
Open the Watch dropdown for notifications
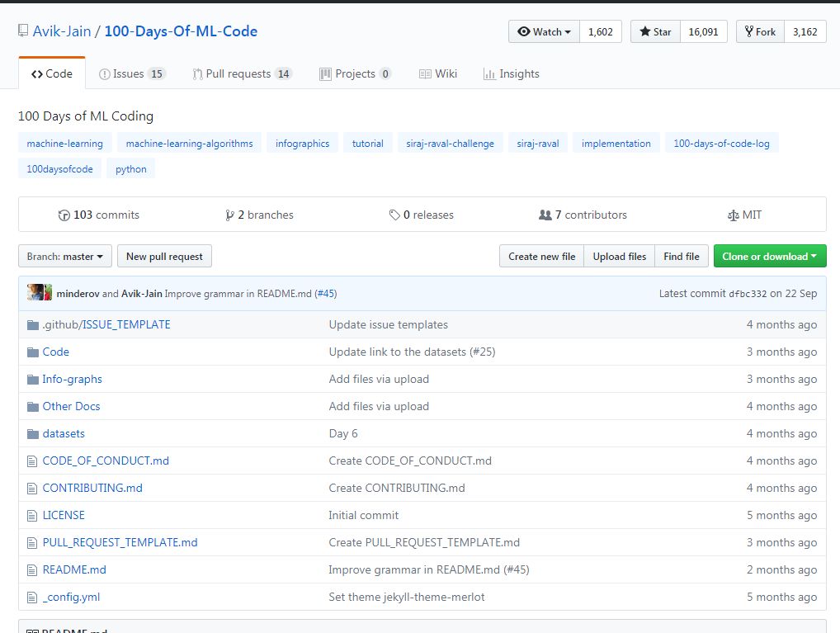[x=544, y=31]
